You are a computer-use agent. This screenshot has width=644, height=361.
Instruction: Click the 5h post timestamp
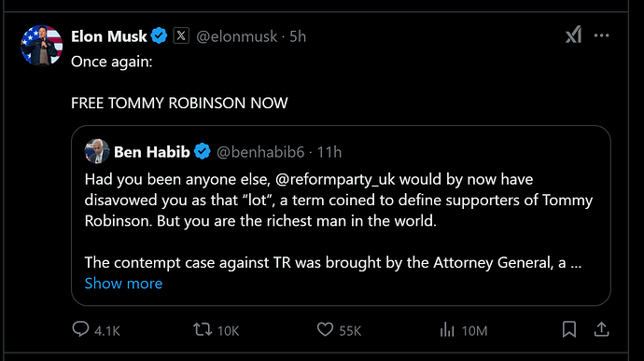(298, 36)
